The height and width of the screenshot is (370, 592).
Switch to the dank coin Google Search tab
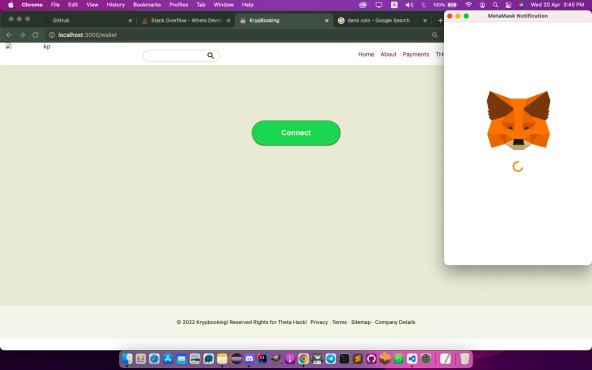tap(382, 20)
